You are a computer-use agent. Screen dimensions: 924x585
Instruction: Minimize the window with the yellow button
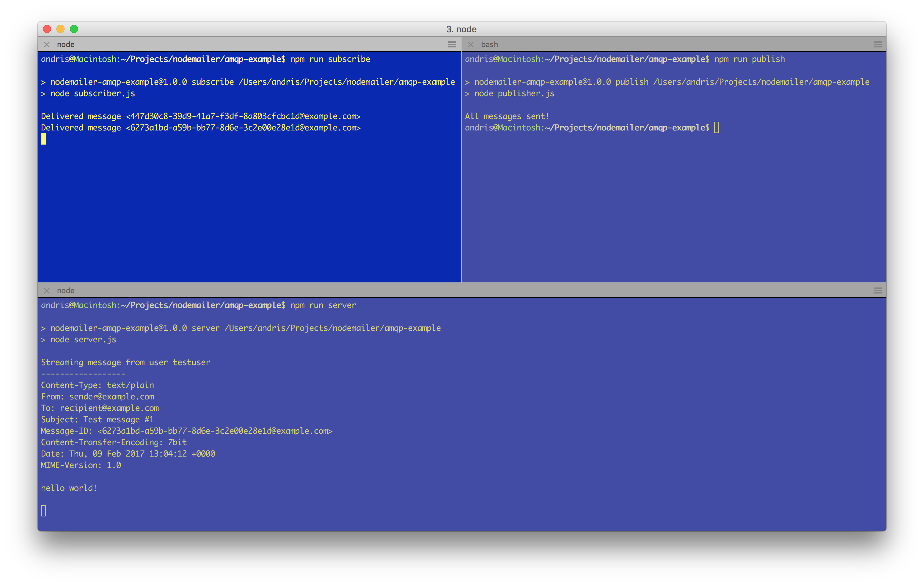[x=60, y=29]
